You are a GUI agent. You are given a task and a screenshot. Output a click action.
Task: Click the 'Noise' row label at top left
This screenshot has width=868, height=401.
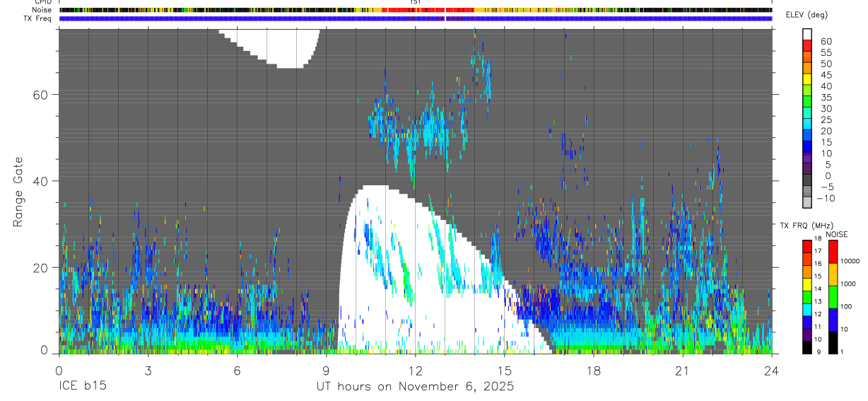(41, 10)
